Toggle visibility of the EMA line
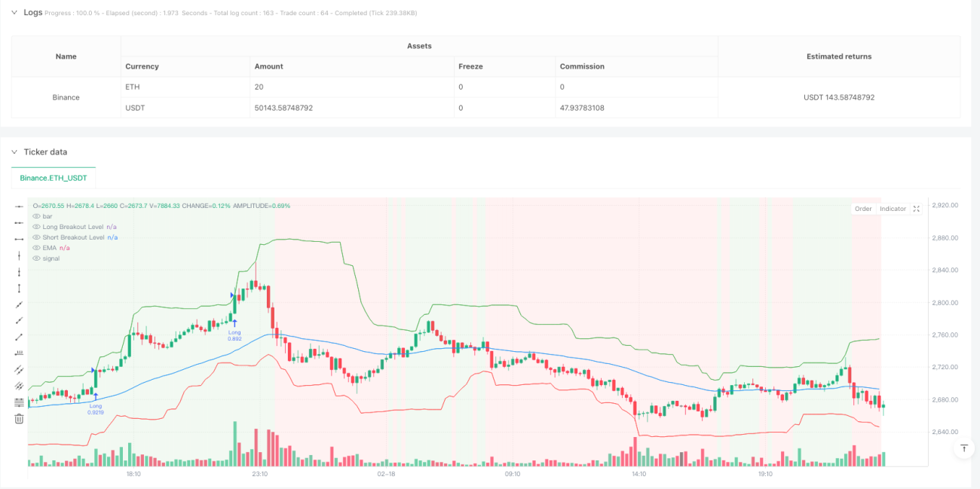The width and height of the screenshot is (980, 489). pos(36,248)
